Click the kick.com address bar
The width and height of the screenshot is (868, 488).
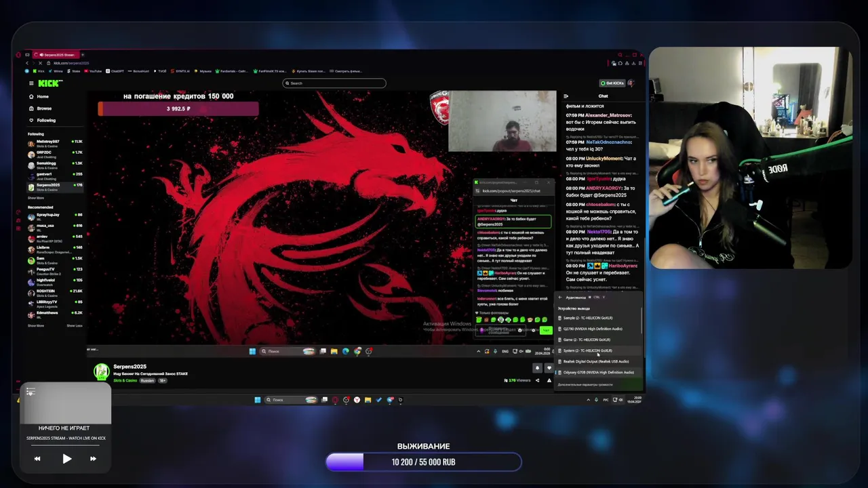(71, 63)
